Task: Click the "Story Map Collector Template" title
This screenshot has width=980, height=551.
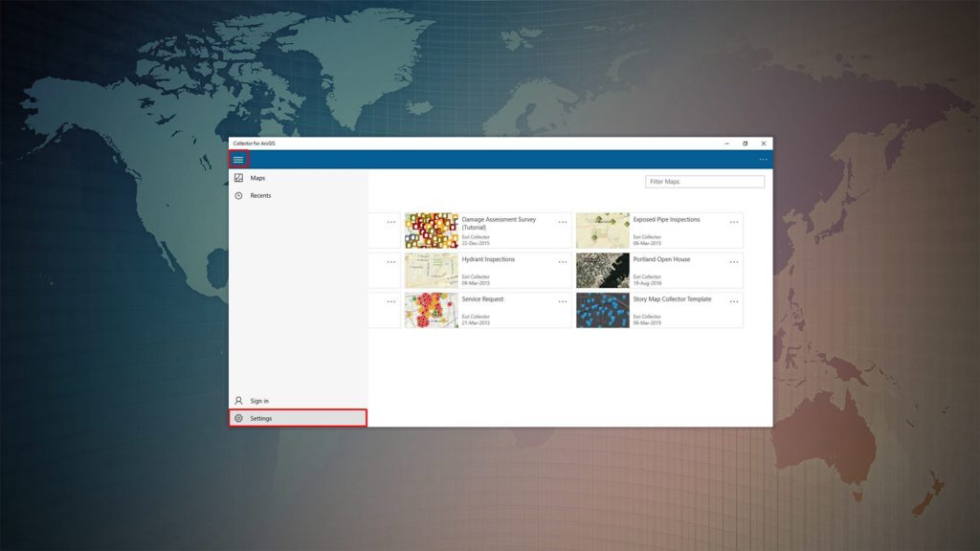Action: 672,299
